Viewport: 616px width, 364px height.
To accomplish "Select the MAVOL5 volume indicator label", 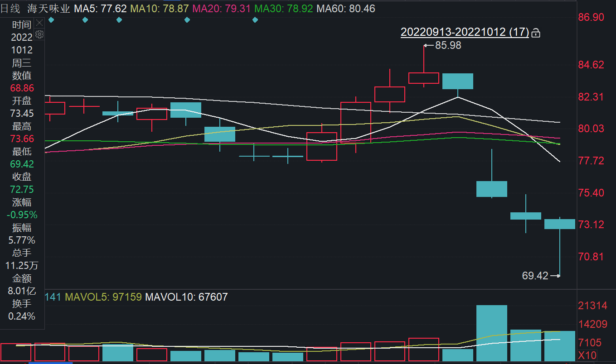I will coord(103,297).
